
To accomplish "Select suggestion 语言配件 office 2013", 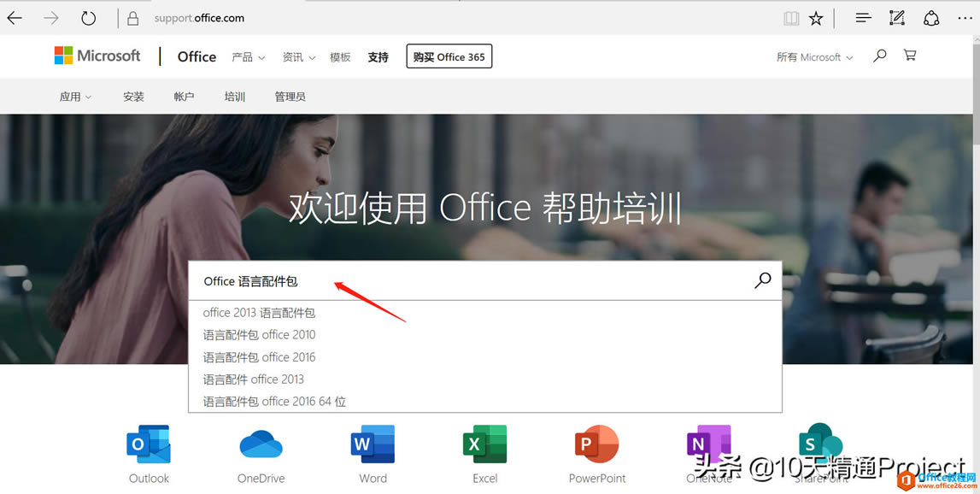I will pyautogui.click(x=253, y=379).
